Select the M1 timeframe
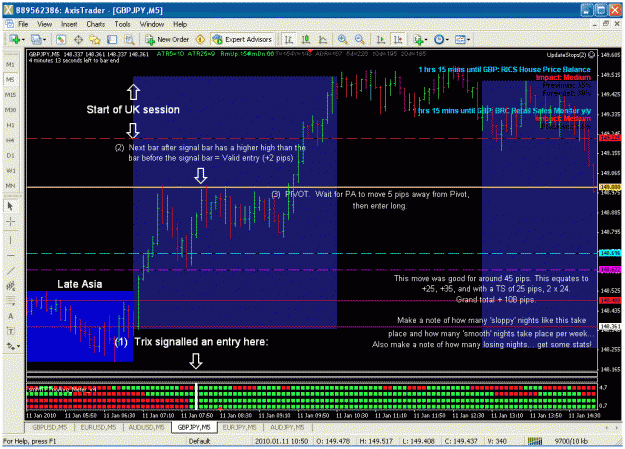625x449 pixels. pyautogui.click(x=10, y=65)
